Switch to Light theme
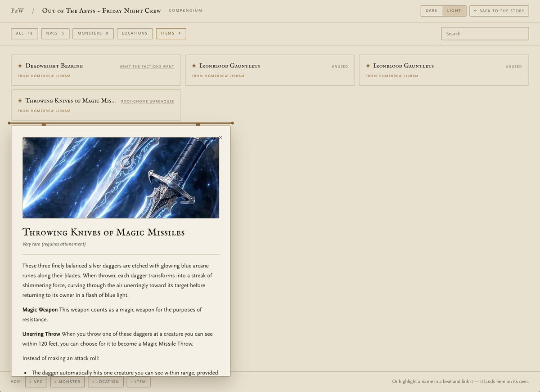The image size is (540, 392). click(454, 11)
